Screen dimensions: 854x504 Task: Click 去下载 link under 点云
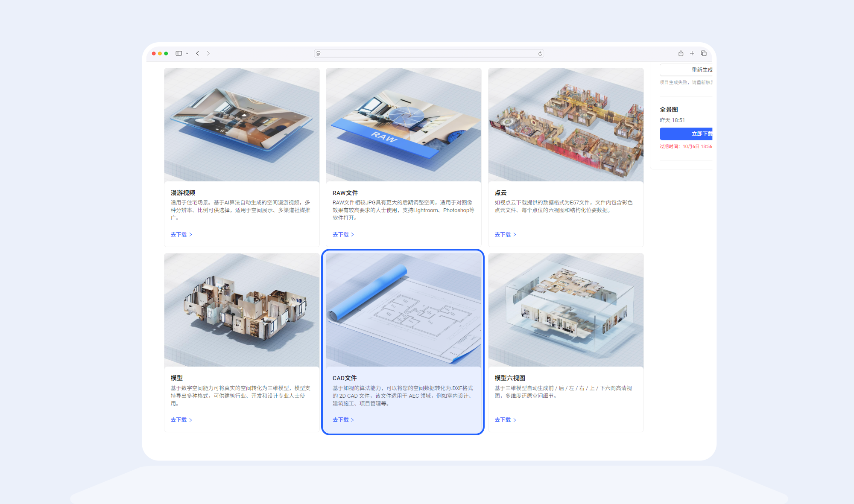(506, 234)
